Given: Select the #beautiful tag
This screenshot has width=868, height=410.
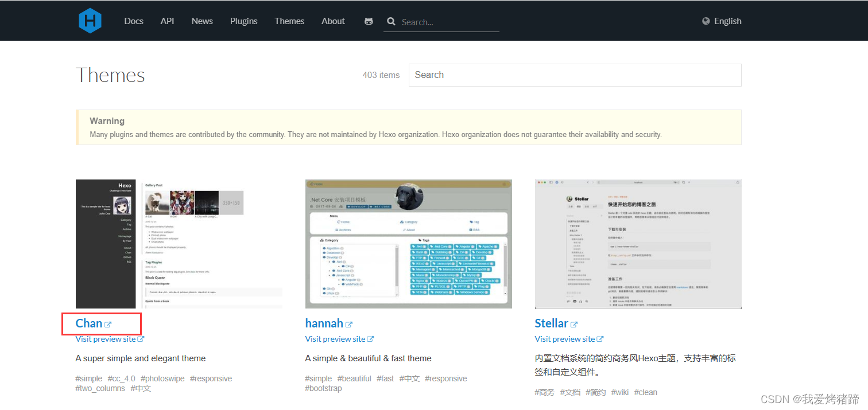Looking at the screenshot, I should click(354, 378).
